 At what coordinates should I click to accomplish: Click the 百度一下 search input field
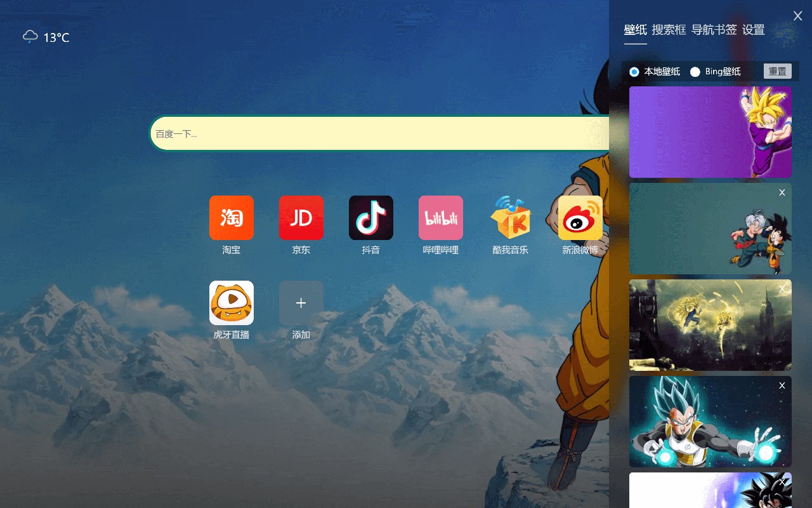point(379,133)
